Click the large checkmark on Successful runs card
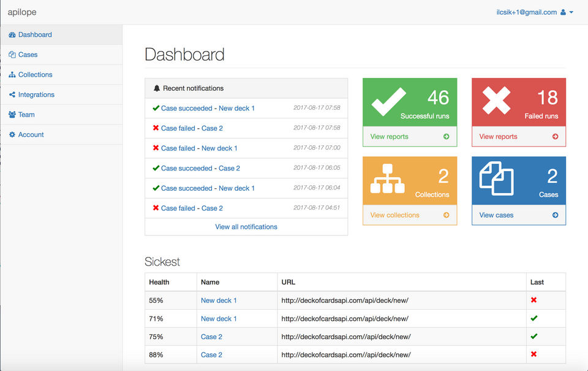The image size is (588, 371). 388,101
